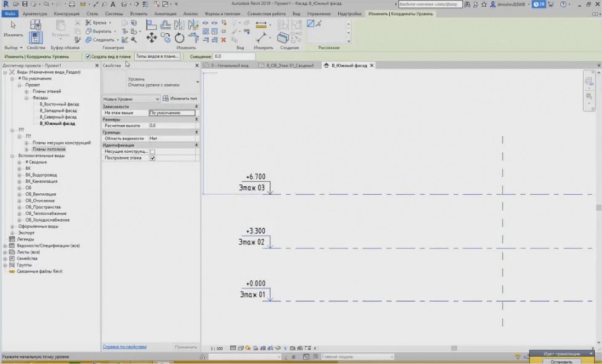Collapse the Фасады tree node
The height and width of the screenshot is (364, 602).
(27, 98)
